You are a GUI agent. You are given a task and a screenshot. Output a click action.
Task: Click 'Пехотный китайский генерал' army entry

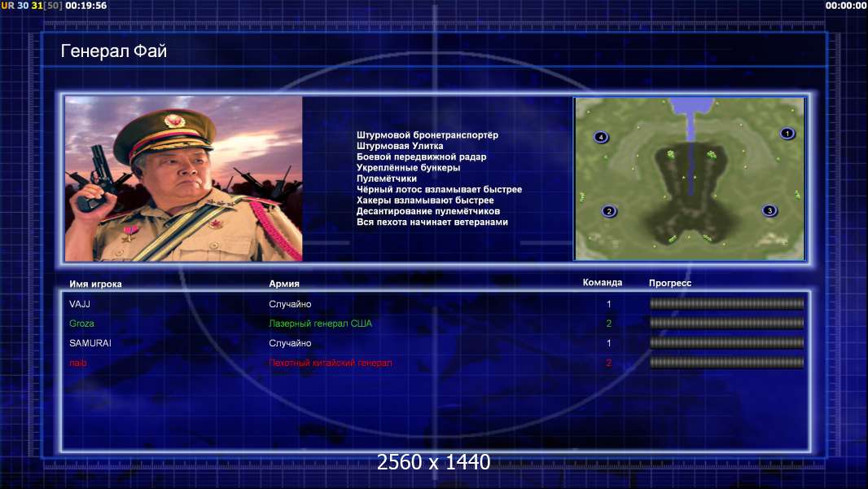pyautogui.click(x=331, y=363)
